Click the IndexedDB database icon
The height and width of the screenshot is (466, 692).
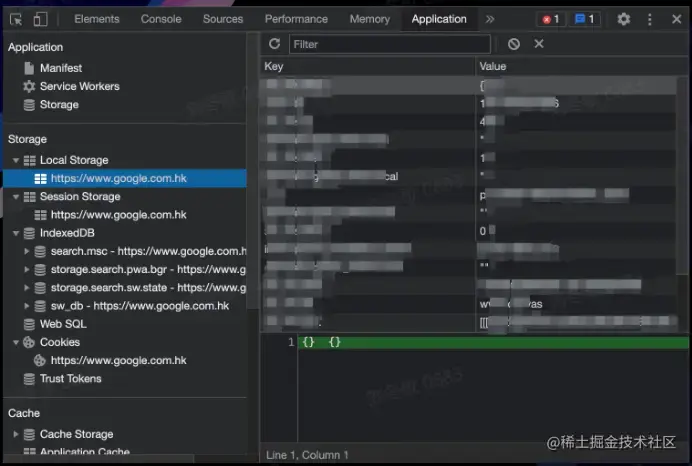(x=29, y=233)
